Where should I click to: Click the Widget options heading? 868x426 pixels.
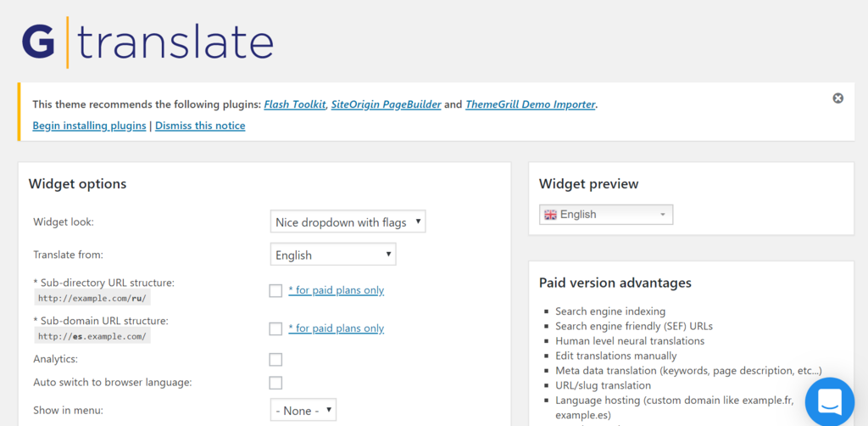[x=77, y=183]
